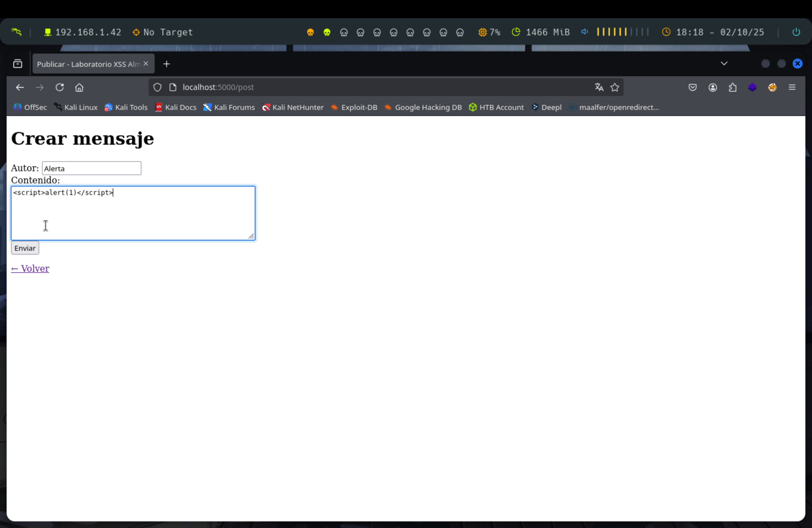Open a new tab with plus button
Screen dimensions: 812x528
tap(167, 64)
